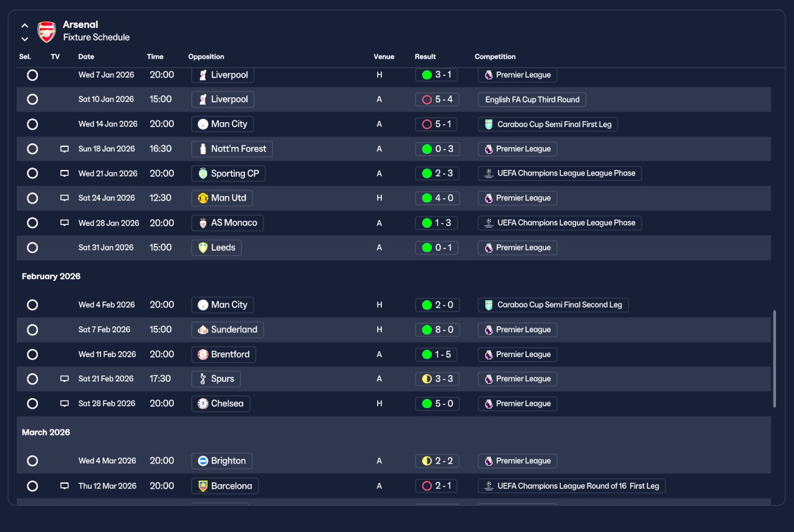Click the Brighton club badge icon

tap(202, 461)
